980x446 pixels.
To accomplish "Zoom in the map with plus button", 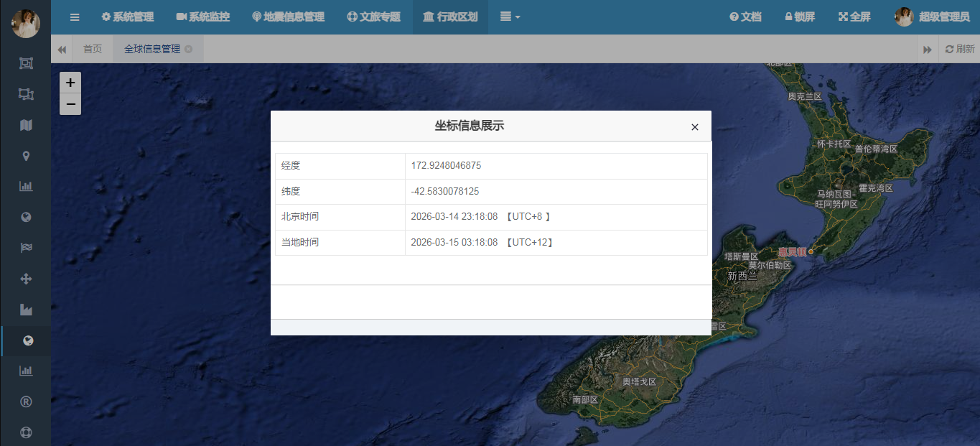I will 70,83.
